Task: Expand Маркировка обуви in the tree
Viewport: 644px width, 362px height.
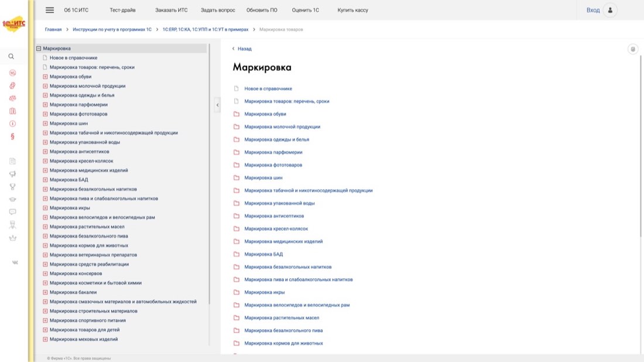Action: point(45,77)
